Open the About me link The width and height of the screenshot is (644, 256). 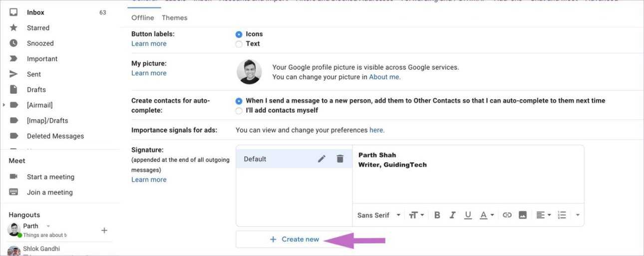(384, 77)
